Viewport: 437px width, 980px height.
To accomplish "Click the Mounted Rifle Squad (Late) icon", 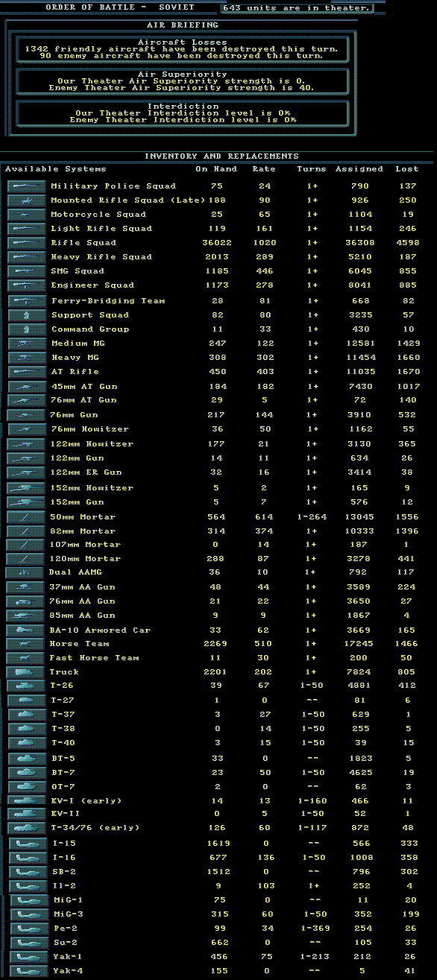I will pyautogui.click(x=26, y=200).
